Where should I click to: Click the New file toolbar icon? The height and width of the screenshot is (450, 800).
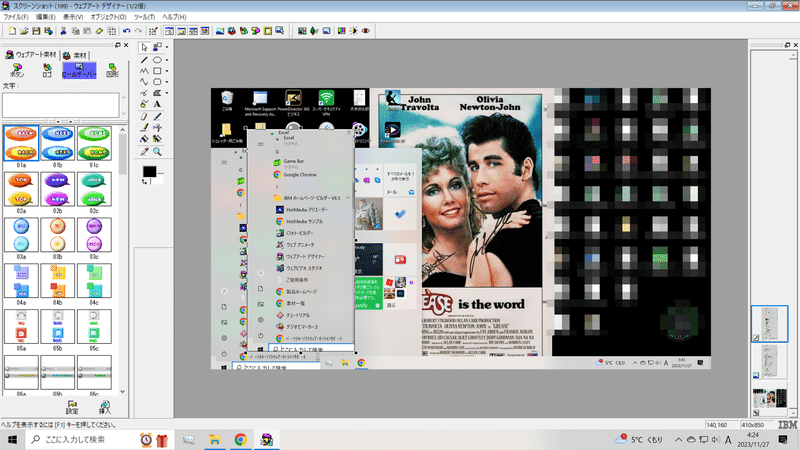coord(12,31)
